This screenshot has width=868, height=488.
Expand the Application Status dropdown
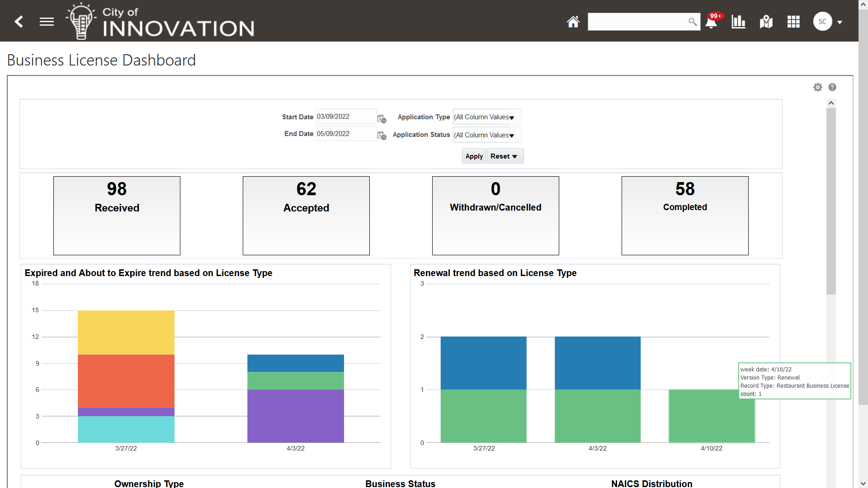click(512, 135)
